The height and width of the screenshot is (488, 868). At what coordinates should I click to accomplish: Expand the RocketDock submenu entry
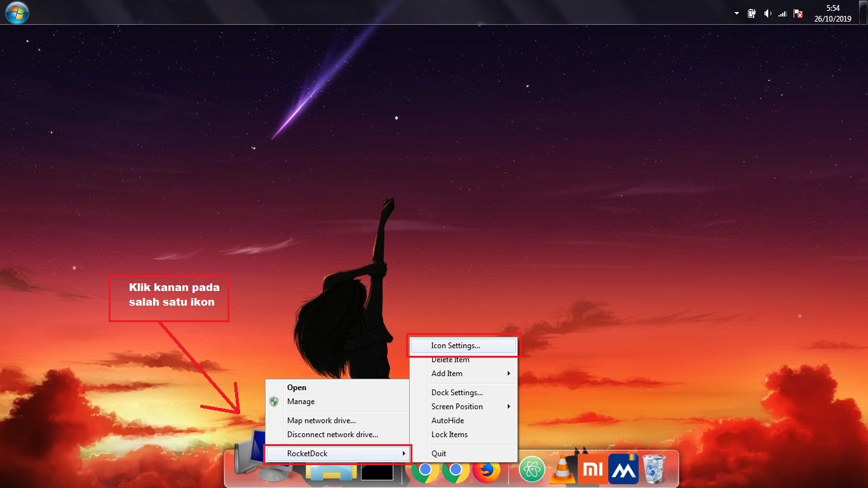(337, 454)
